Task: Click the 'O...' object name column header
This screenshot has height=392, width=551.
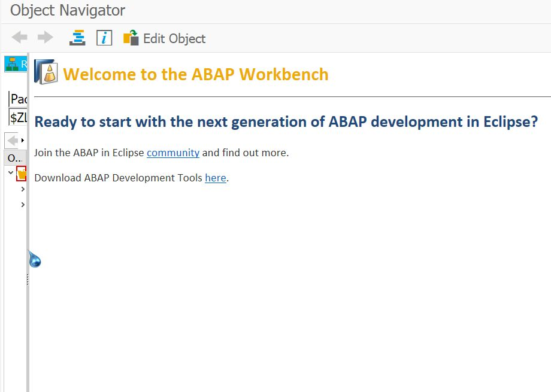Action: [14, 158]
